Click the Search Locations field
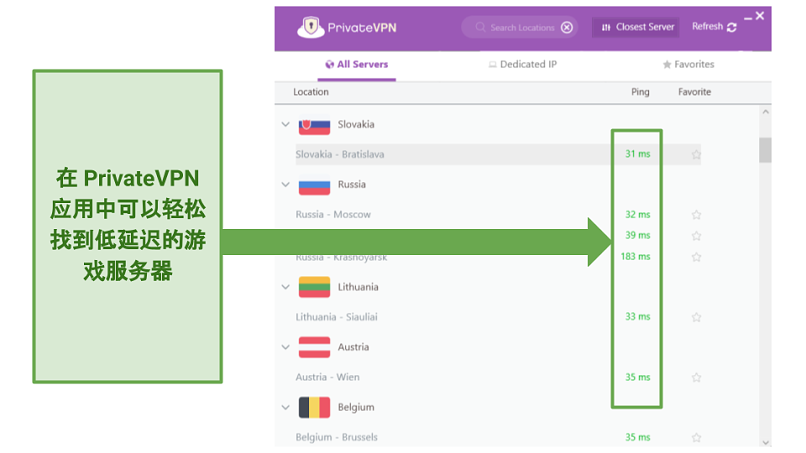Viewport: 806px width, 453px height. tap(520, 27)
